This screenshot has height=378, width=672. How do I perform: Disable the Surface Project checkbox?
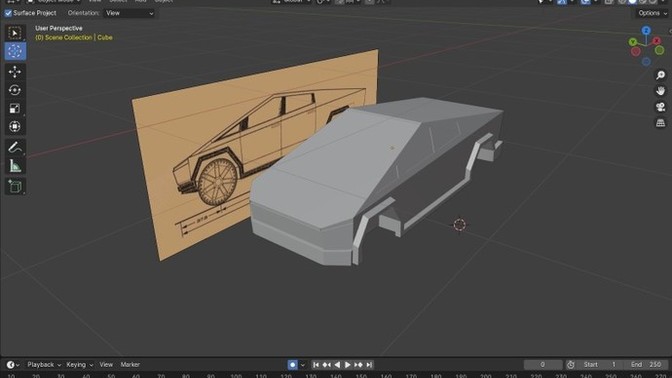[x=8, y=13]
